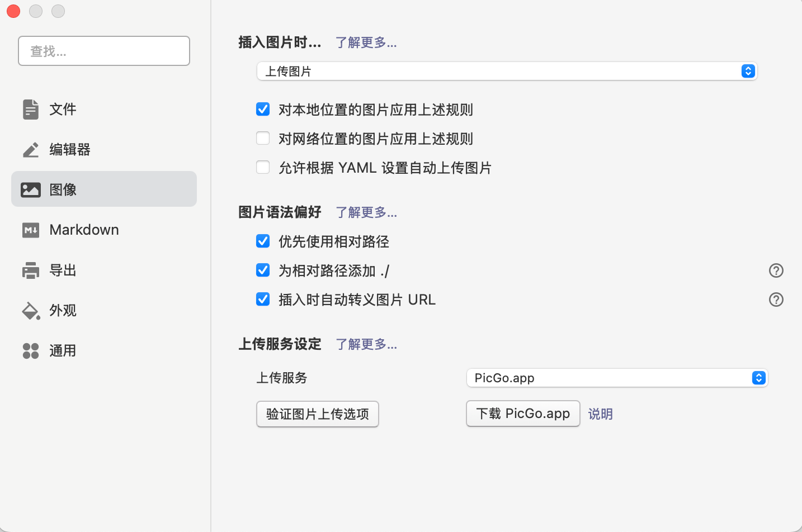Click the 验证图片上传选项 button
Viewport: 802px width, 532px height.
(318, 414)
